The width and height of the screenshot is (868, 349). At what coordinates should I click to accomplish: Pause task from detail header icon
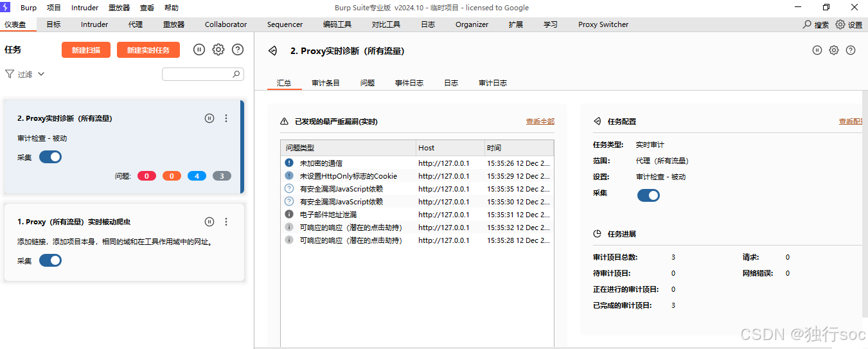coord(817,50)
